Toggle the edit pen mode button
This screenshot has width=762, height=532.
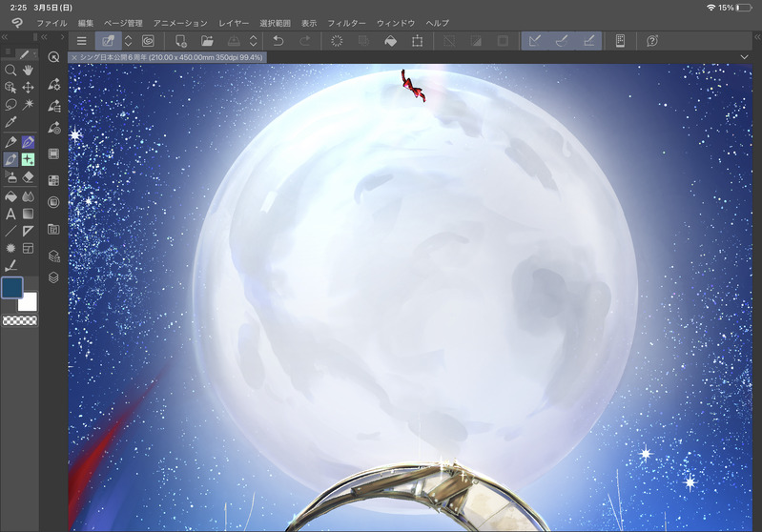(x=108, y=41)
